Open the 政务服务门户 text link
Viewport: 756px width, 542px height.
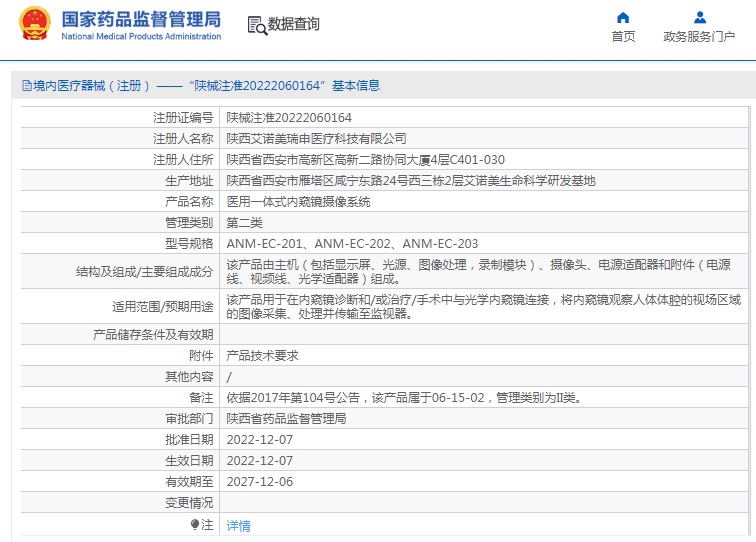[699, 37]
